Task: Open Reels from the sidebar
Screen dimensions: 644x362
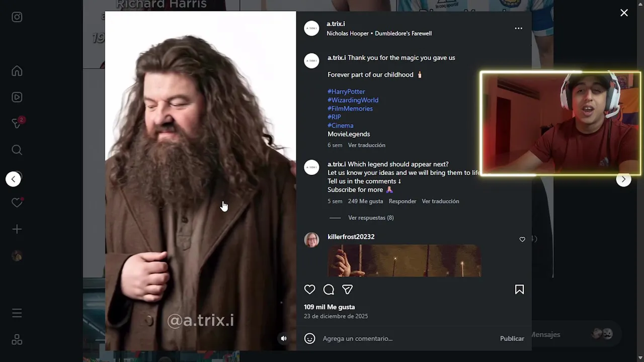Action: click(17, 97)
